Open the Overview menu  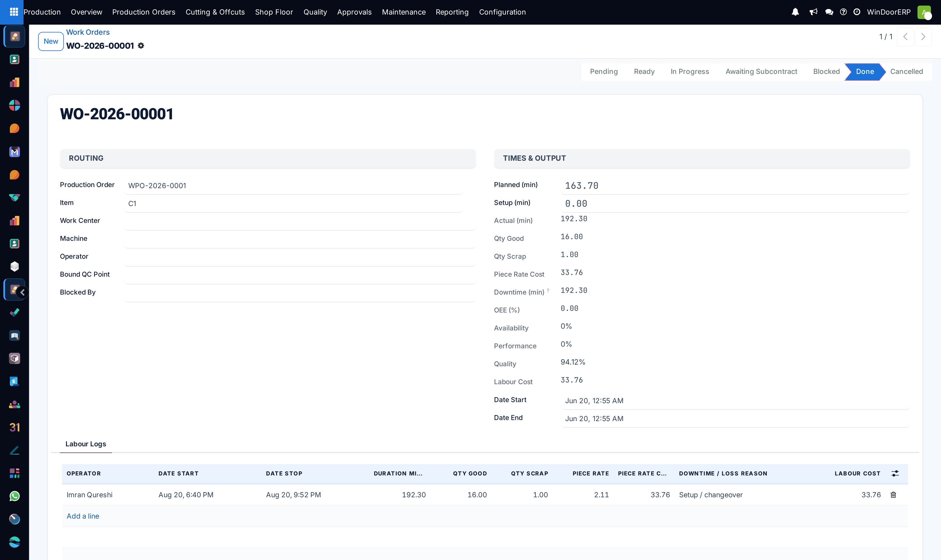(x=87, y=12)
